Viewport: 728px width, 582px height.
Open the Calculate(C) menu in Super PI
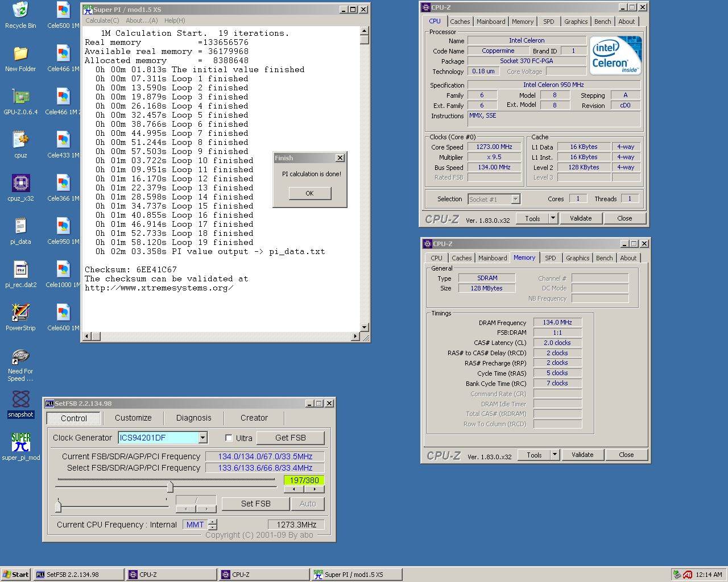tap(102, 20)
